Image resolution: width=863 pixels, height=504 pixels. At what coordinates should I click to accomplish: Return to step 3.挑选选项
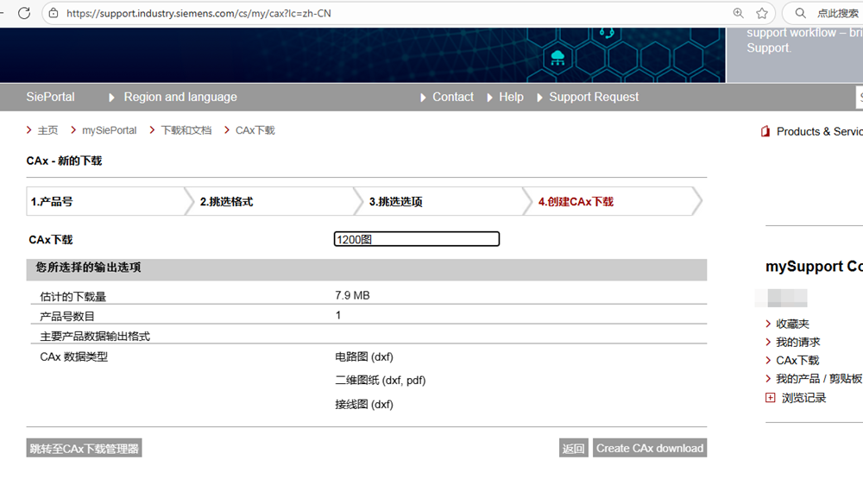440,202
